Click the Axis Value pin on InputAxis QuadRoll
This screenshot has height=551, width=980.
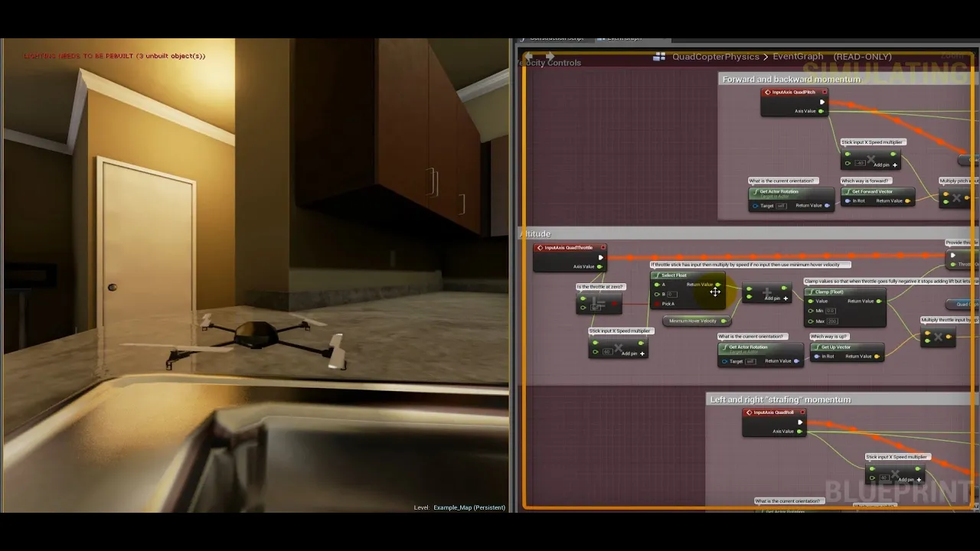799,432
